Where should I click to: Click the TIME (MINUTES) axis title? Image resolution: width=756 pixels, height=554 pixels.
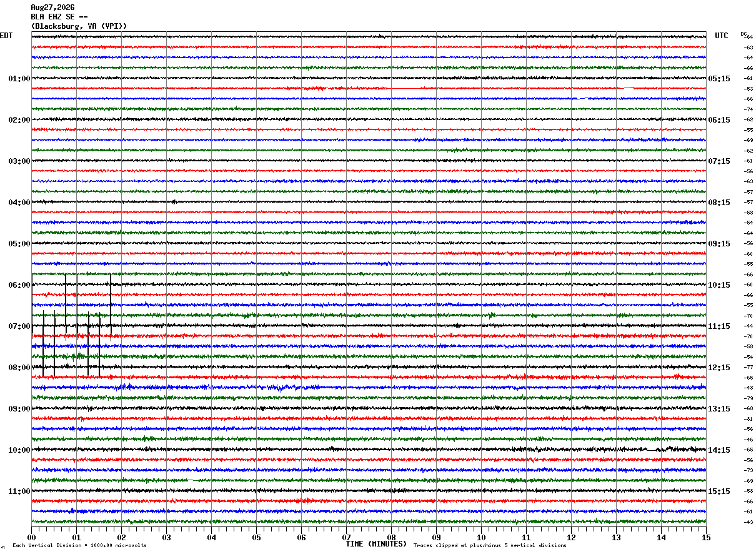coord(376,544)
